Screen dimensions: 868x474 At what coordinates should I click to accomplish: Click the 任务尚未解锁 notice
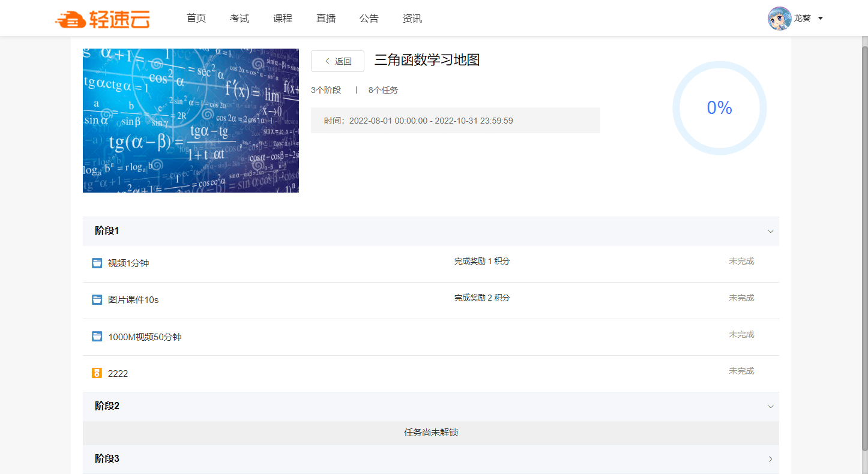point(431,433)
